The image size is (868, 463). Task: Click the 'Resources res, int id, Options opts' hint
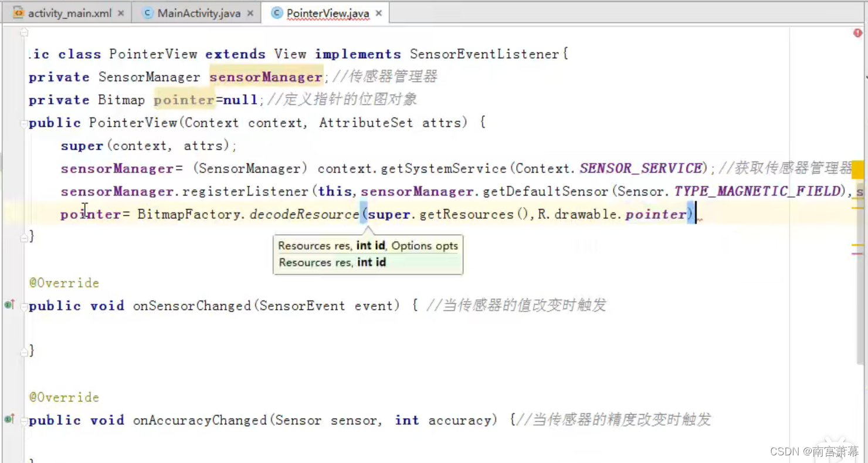pos(368,246)
